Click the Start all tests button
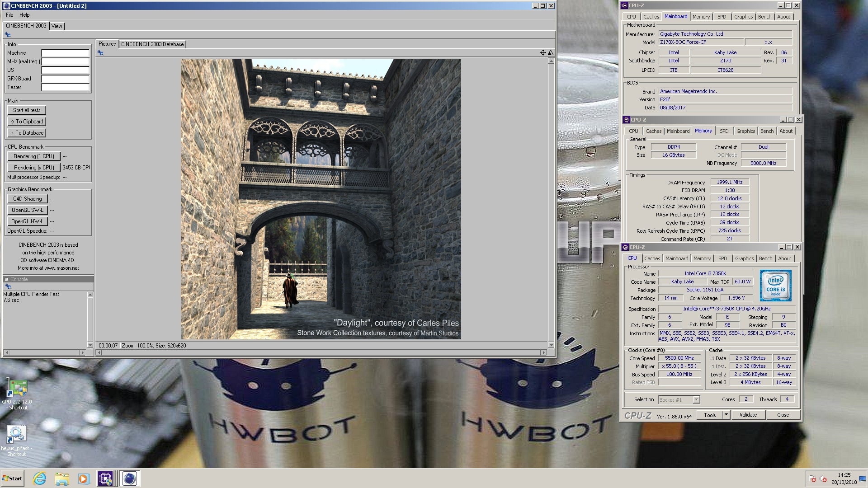868x488 pixels. coord(27,110)
